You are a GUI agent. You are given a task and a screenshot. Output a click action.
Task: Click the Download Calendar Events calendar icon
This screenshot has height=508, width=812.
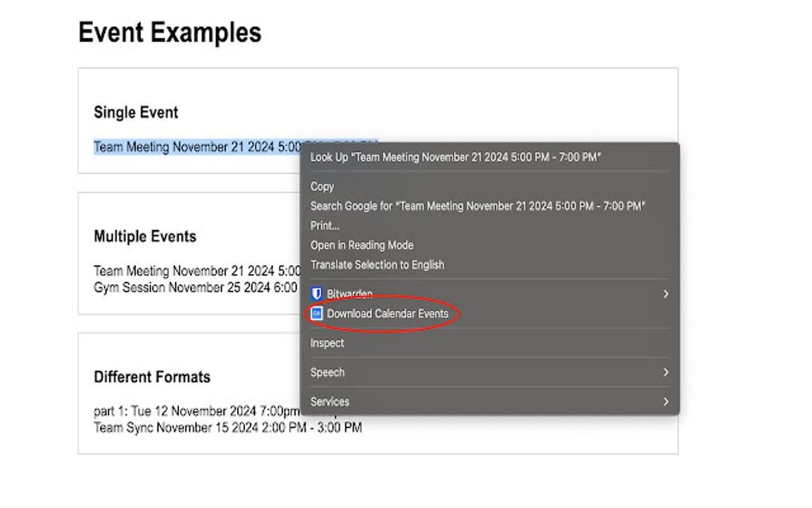pyautogui.click(x=316, y=314)
